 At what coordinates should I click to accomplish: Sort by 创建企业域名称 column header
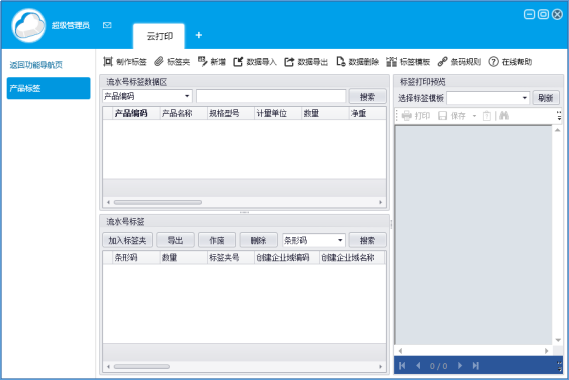(352, 258)
